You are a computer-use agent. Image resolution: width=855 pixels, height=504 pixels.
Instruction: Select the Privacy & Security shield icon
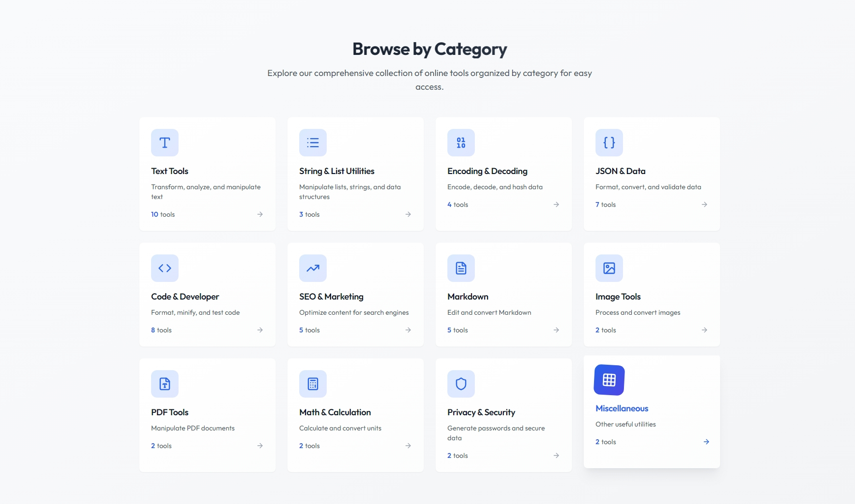tap(461, 384)
